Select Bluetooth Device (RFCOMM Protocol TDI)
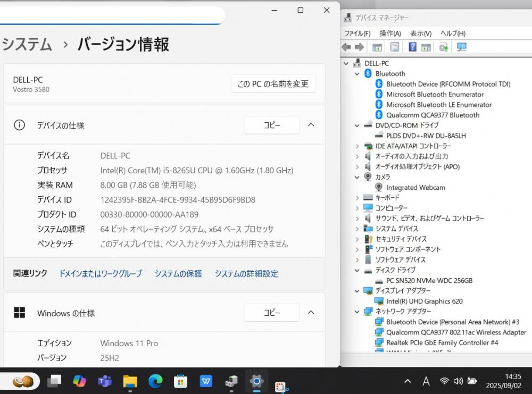The width and height of the screenshot is (532, 394). pos(448,84)
